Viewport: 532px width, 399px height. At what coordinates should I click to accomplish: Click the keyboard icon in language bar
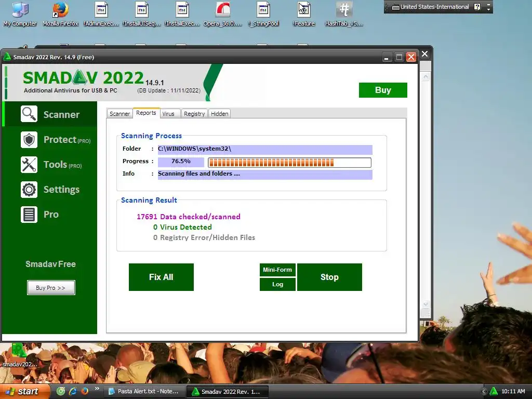395,7
